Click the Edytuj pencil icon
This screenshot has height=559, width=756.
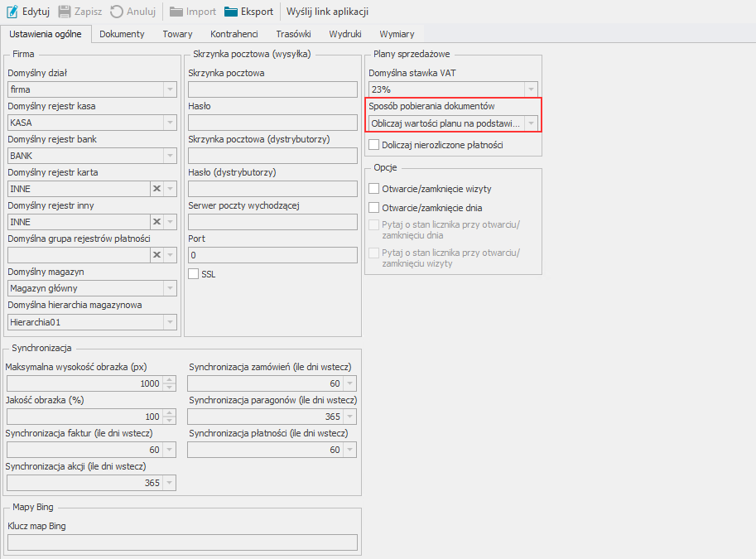tap(12, 12)
